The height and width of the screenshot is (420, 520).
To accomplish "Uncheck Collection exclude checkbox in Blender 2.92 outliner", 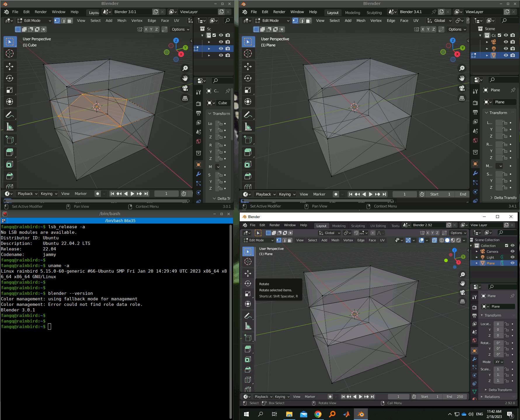I will (x=507, y=246).
